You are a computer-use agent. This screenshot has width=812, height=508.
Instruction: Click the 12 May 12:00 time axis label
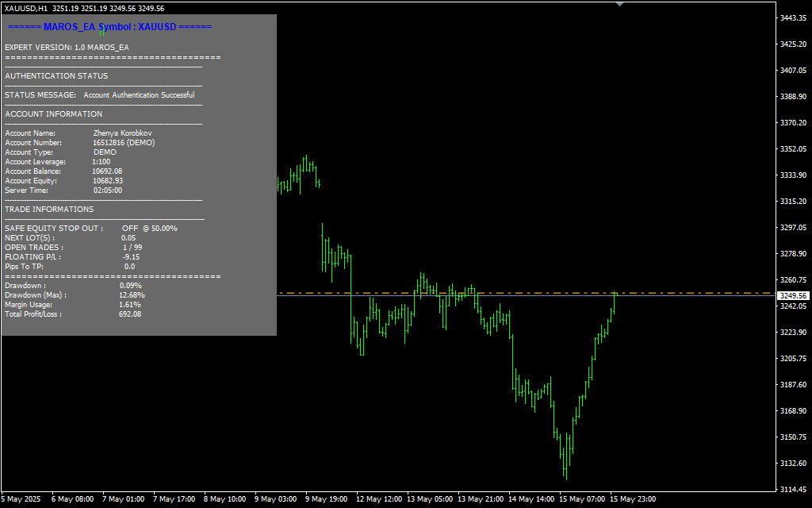(x=379, y=499)
